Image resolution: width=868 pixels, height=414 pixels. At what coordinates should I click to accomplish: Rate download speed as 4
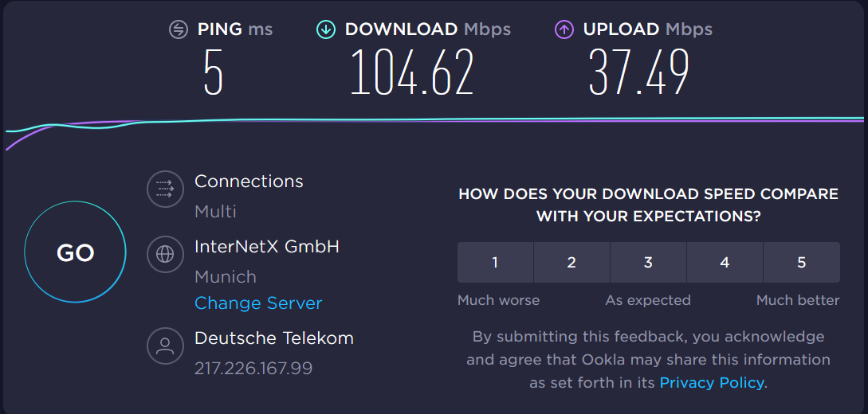[725, 263]
